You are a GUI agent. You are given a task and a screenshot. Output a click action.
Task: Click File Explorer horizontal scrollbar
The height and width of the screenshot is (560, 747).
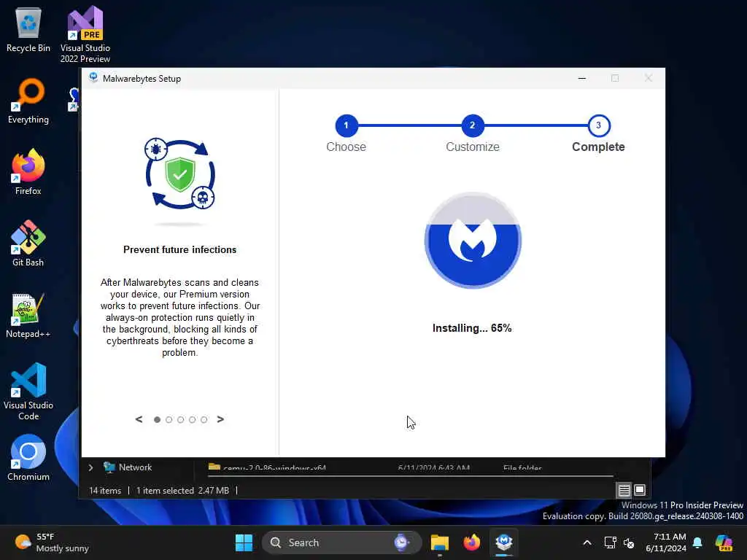point(411,475)
